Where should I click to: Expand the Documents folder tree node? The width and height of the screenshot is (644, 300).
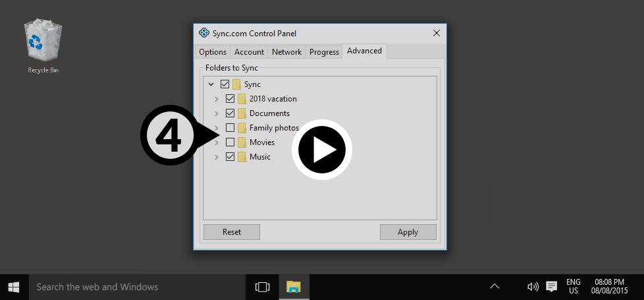217,113
